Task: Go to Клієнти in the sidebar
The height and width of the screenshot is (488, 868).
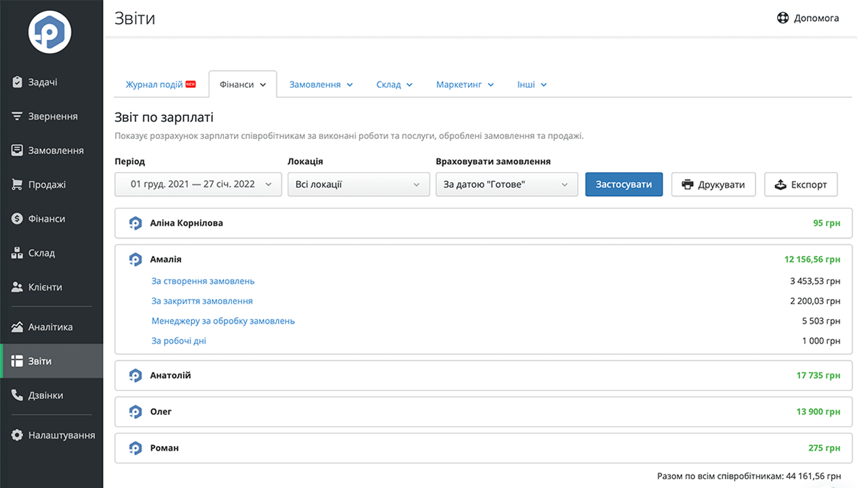Action: point(52,287)
